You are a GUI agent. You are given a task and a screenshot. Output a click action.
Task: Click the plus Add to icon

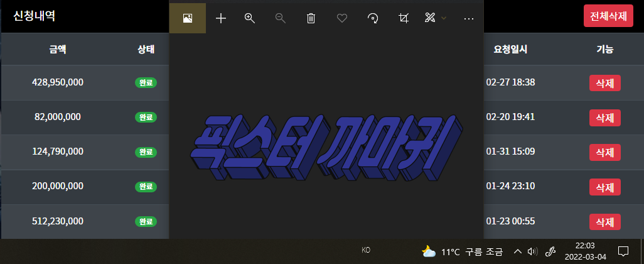[221, 18]
